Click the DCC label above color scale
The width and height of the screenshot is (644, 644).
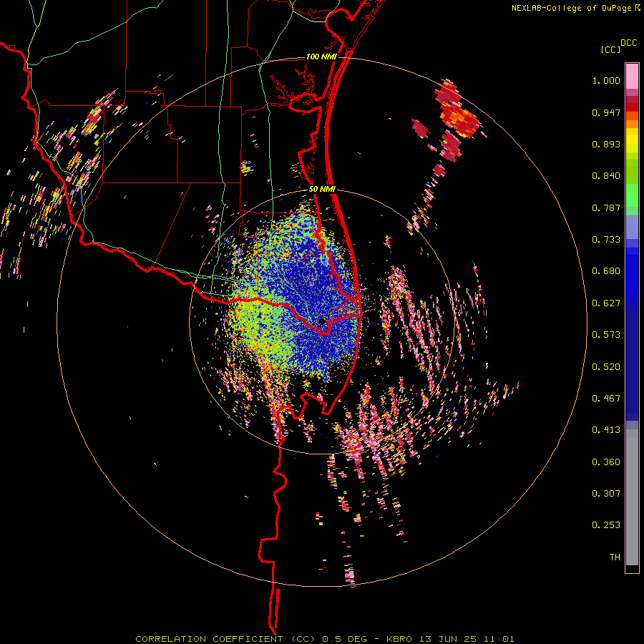pos(628,43)
